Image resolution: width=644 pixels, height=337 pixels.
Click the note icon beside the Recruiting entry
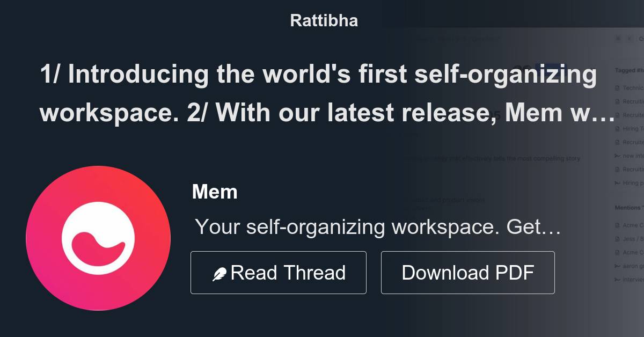pyautogui.click(x=616, y=101)
